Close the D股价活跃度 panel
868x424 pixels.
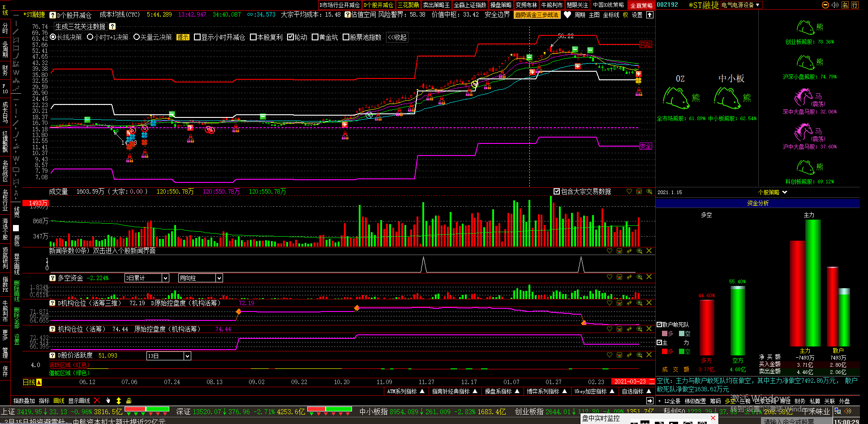(649, 355)
